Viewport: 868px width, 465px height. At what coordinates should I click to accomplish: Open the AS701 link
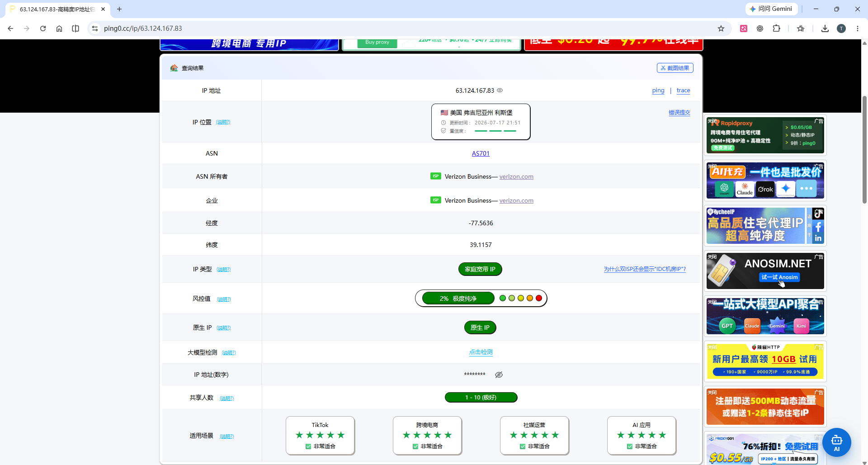coord(481,153)
